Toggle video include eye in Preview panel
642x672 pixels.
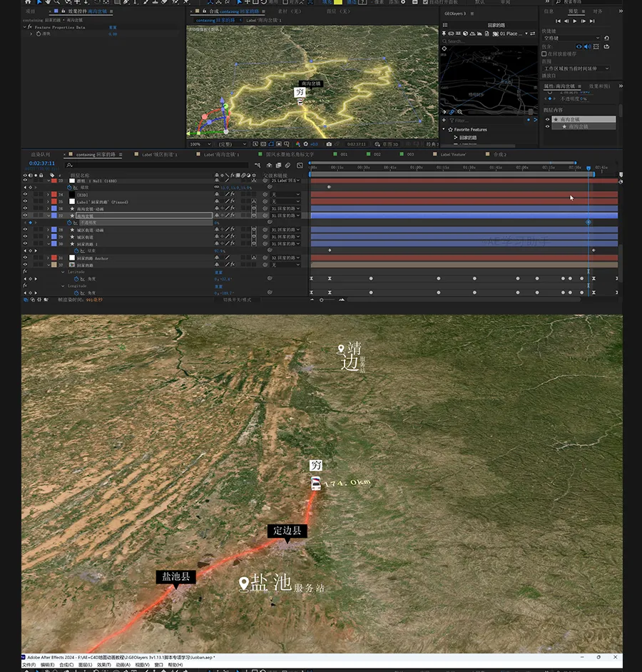579,46
